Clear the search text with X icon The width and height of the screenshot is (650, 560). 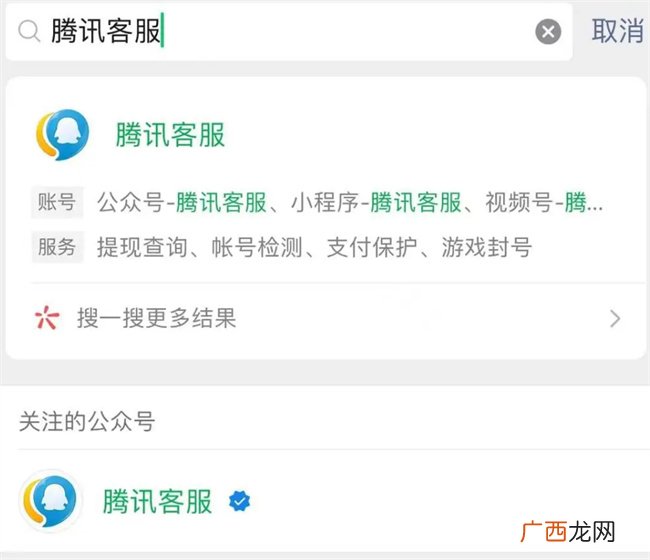coord(548,32)
